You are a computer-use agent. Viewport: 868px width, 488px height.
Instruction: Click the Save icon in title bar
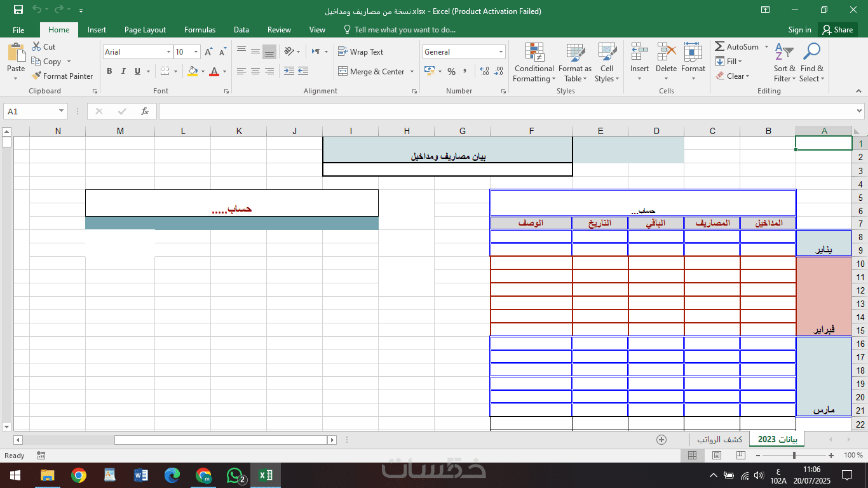pyautogui.click(x=18, y=10)
